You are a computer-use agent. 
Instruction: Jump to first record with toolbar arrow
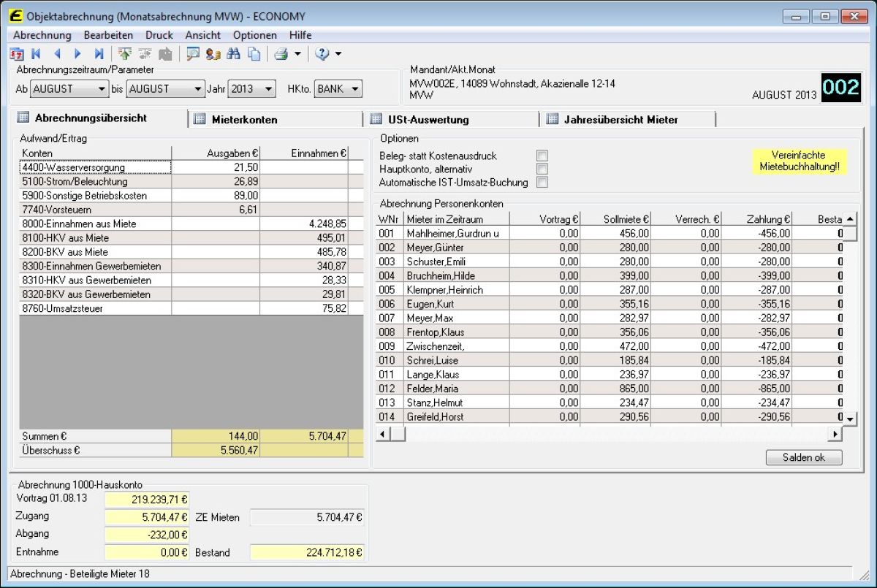36,54
